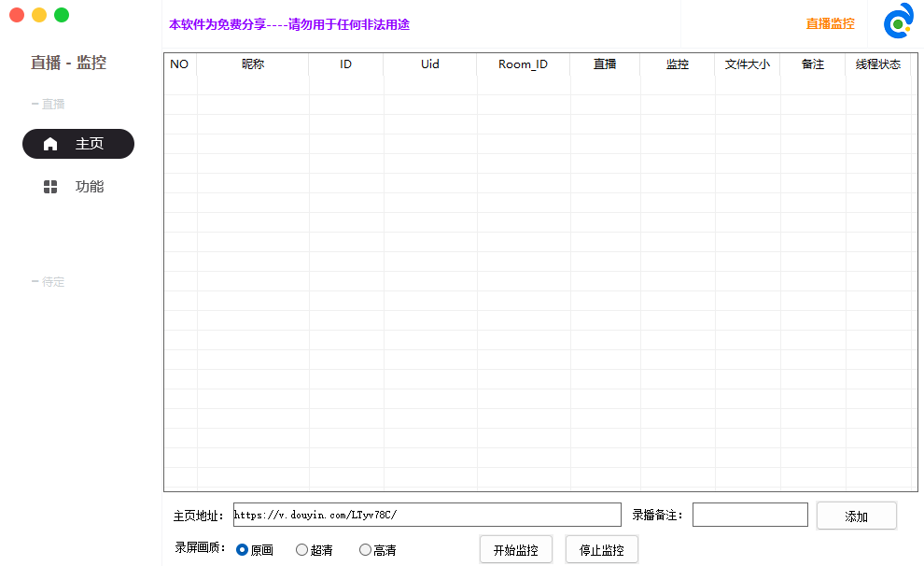This screenshot has height=566, width=924.
Task: Click the blue app logo icon
Action: (x=898, y=22)
